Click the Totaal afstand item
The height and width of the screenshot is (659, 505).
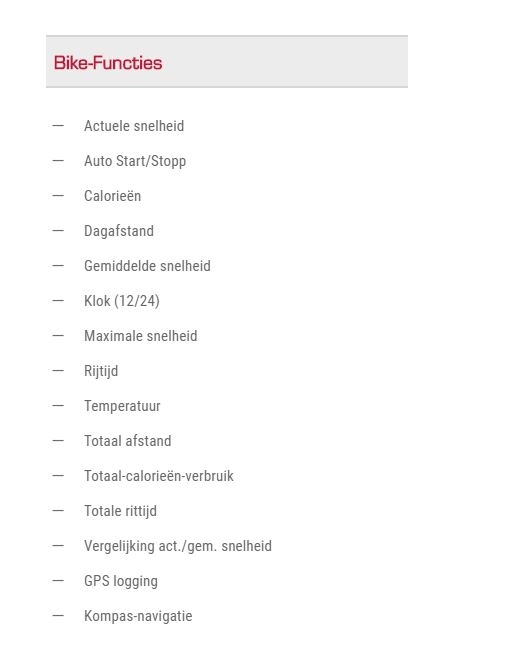click(128, 441)
